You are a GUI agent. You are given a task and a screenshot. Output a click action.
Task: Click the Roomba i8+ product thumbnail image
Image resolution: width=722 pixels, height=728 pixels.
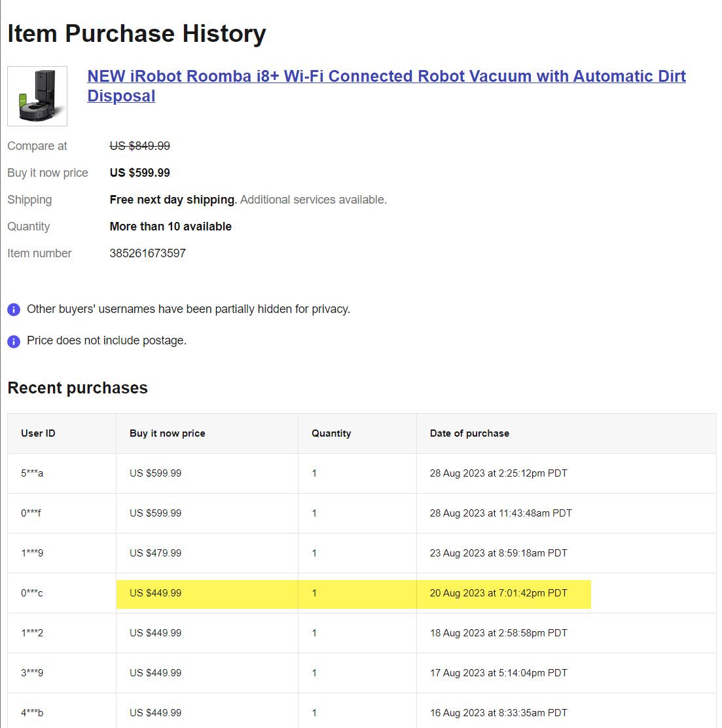tap(37, 96)
